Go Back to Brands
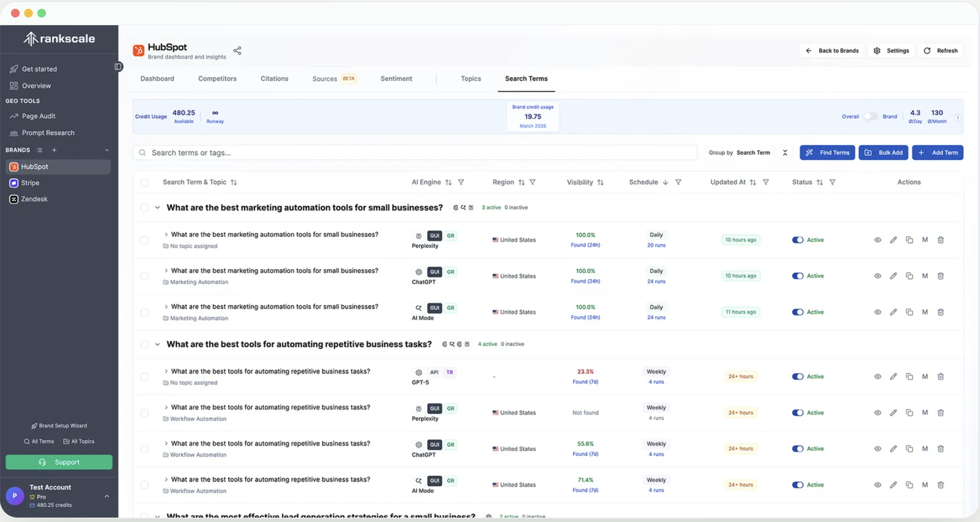The height and width of the screenshot is (522, 980). click(832, 51)
